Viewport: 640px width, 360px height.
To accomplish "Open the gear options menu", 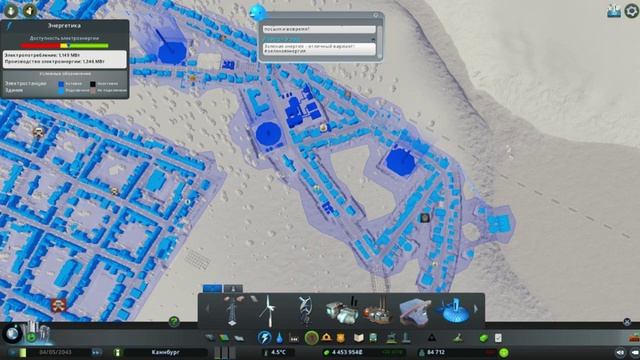I will 631,11.
